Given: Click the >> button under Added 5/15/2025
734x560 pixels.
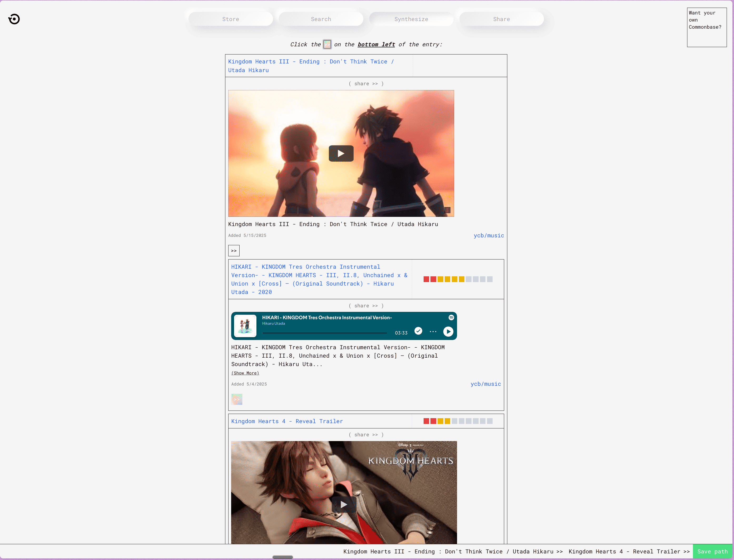Looking at the screenshot, I should 234,251.
